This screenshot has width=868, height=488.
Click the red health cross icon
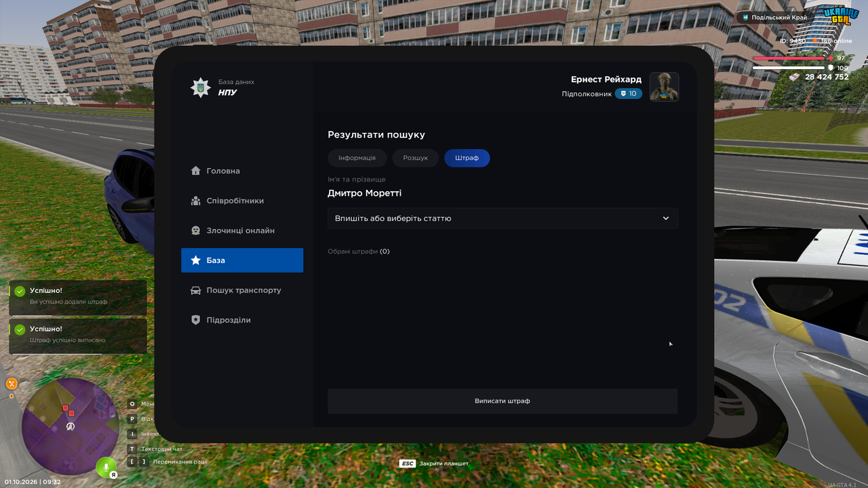click(831, 58)
